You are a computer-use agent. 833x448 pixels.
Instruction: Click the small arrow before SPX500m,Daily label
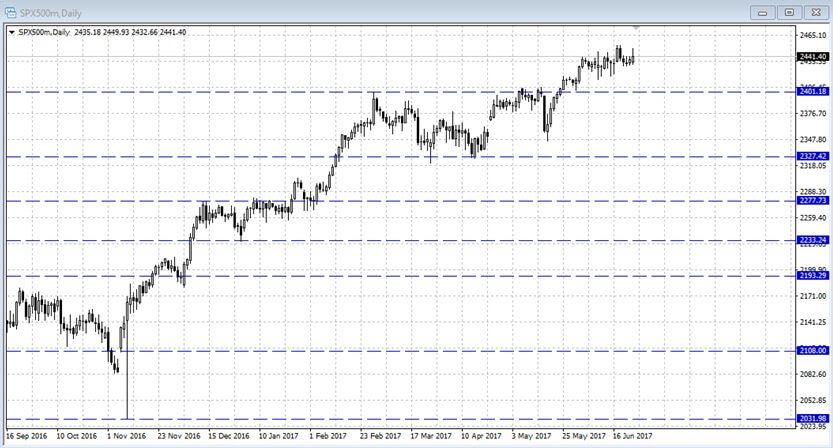pyautogui.click(x=11, y=32)
